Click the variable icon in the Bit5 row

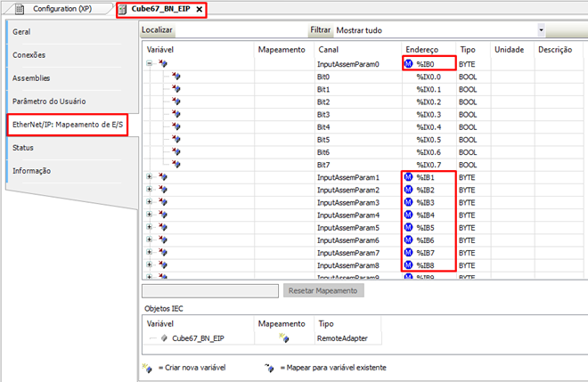tap(176, 140)
